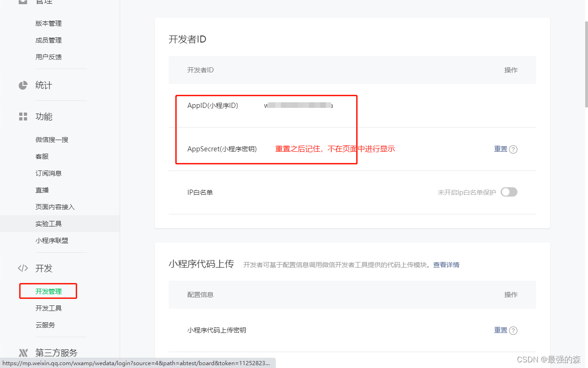Open the 直播 menu entry
The image size is (588, 368).
coord(43,190)
